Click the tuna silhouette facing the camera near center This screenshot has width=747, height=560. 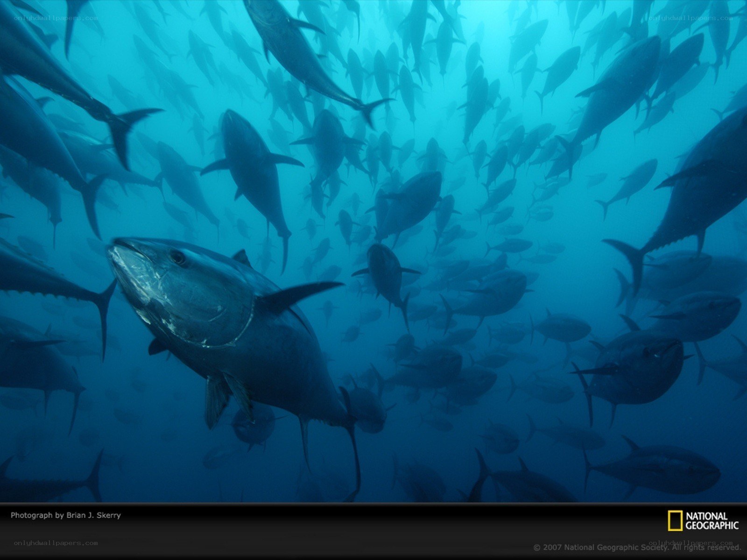click(x=386, y=275)
